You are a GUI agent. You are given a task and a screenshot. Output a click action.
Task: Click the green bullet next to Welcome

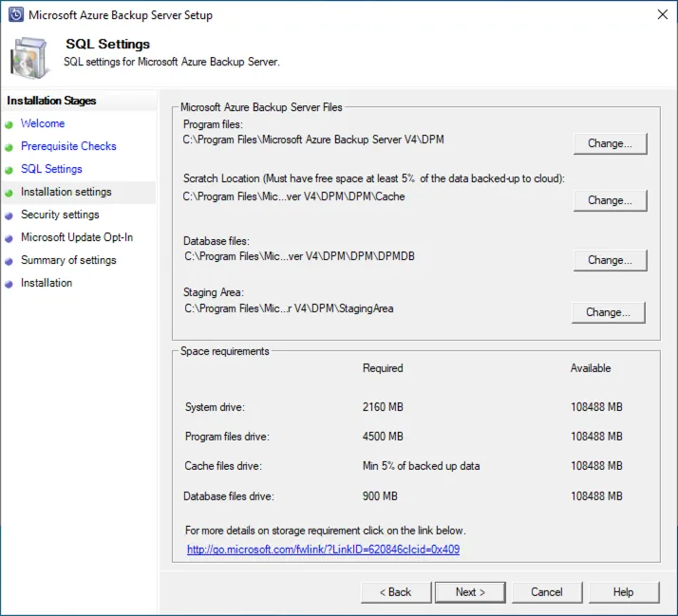point(9,124)
